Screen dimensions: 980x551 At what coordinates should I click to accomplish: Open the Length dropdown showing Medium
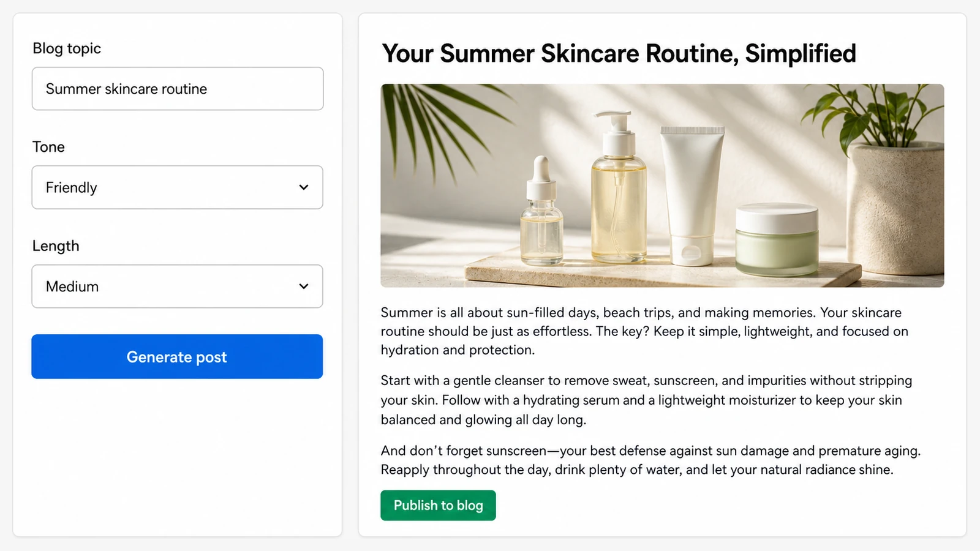point(178,287)
